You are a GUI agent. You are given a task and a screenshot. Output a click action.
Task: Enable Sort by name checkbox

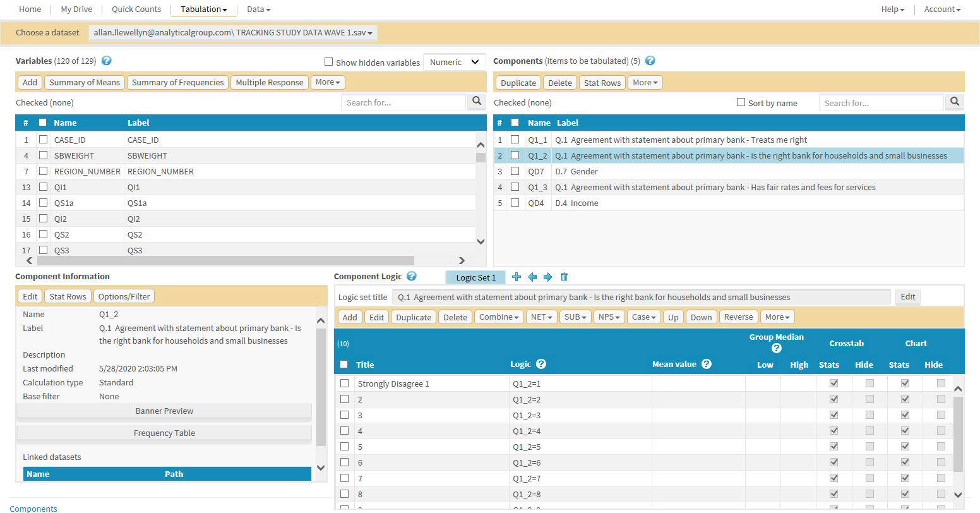[x=741, y=102]
